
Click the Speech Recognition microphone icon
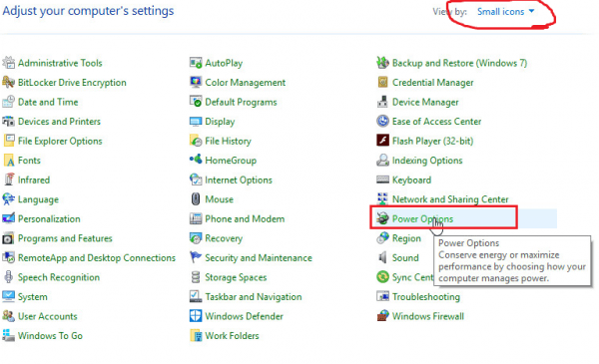pyautogui.click(x=8, y=277)
